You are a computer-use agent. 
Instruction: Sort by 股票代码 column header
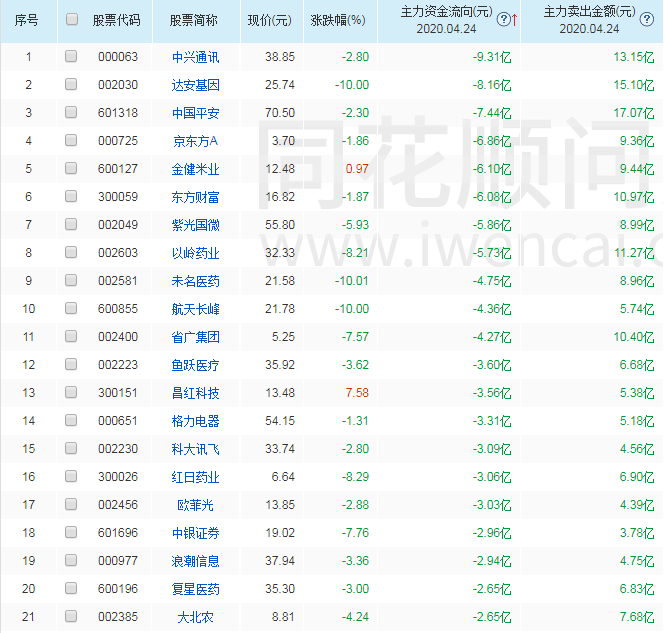[x=116, y=20]
